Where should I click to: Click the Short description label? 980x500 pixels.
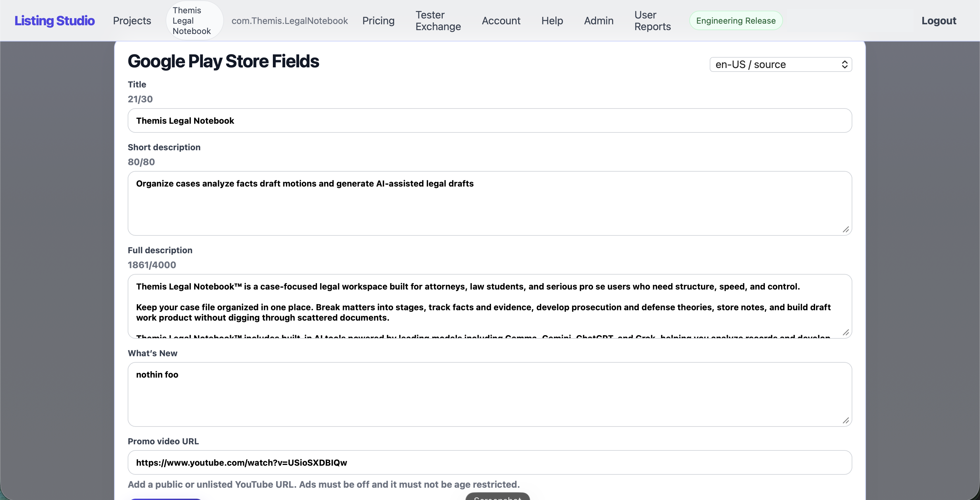point(164,147)
